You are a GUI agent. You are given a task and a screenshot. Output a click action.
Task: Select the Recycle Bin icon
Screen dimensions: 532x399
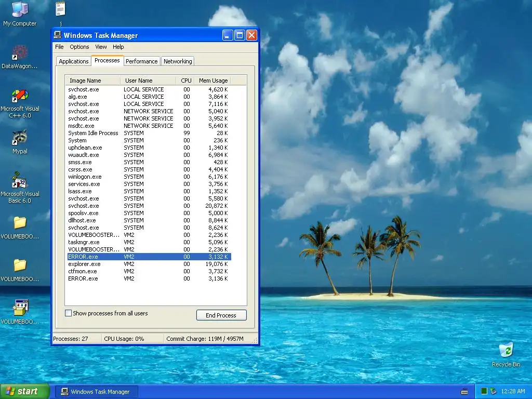tap(506, 354)
